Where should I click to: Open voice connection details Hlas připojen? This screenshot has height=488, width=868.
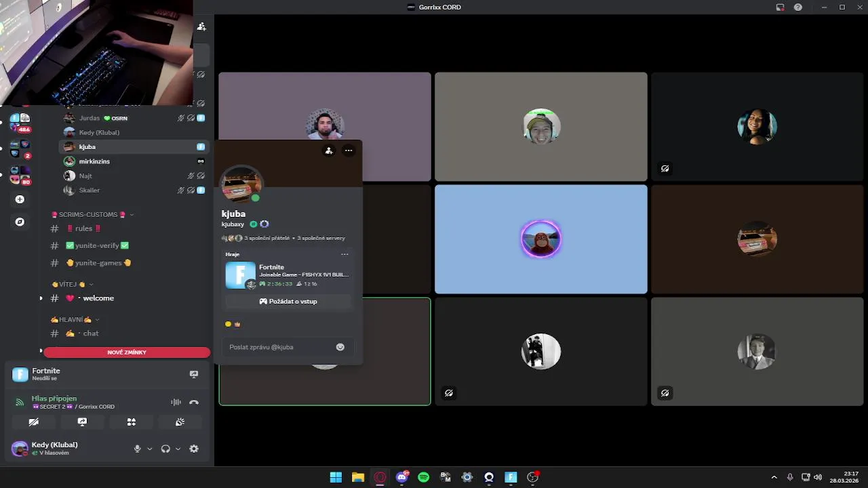point(54,399)
